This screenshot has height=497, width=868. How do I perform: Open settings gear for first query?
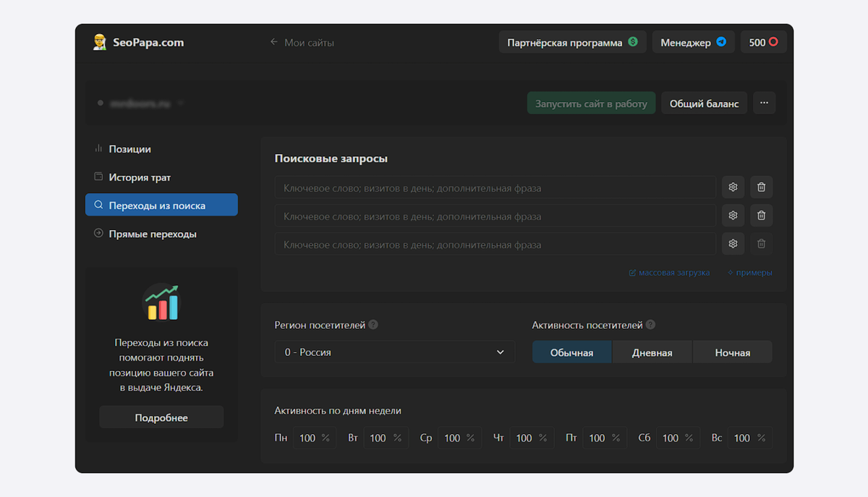733,187
